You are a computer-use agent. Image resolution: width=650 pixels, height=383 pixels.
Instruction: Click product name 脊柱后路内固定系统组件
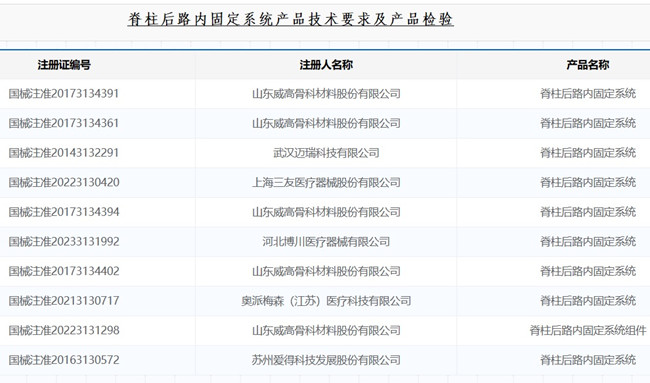588,330
